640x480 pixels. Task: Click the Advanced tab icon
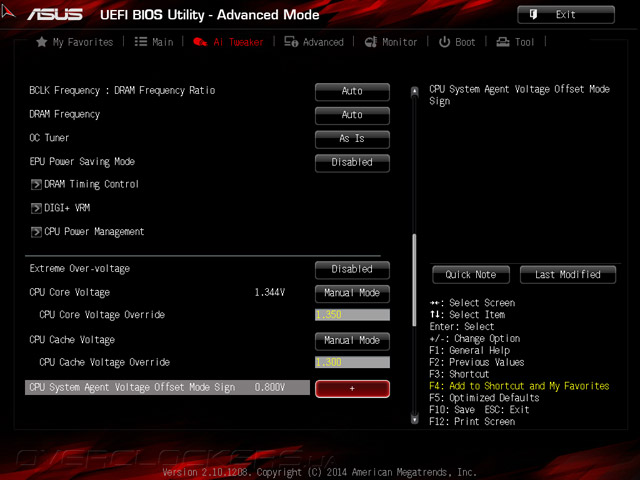pyautogui.click(x=291, y=42)
